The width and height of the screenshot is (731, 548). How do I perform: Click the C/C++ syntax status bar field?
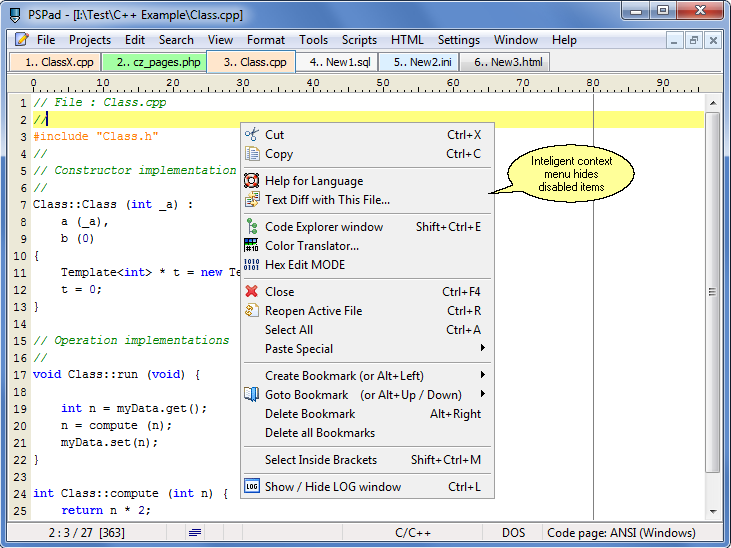[413, 533]
